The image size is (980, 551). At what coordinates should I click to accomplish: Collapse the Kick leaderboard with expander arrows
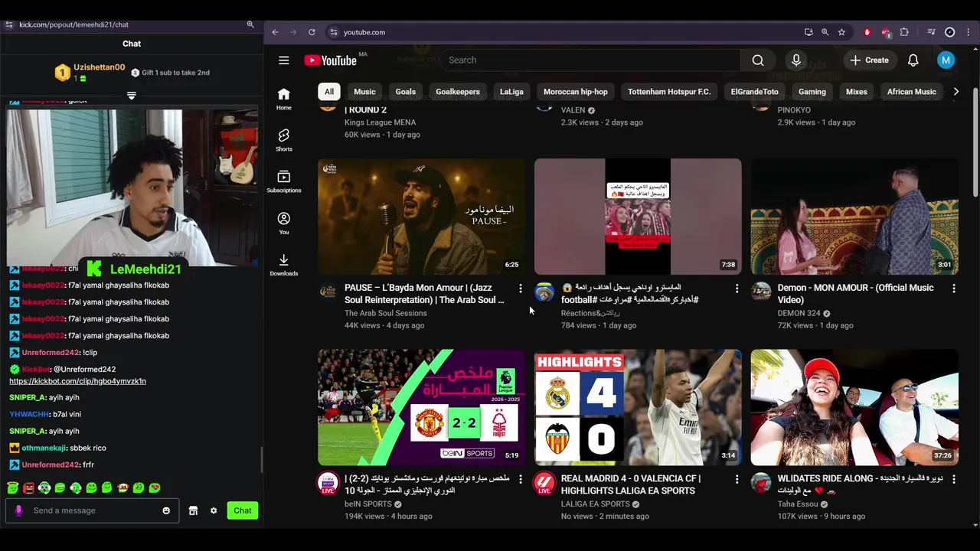point(132,96)
